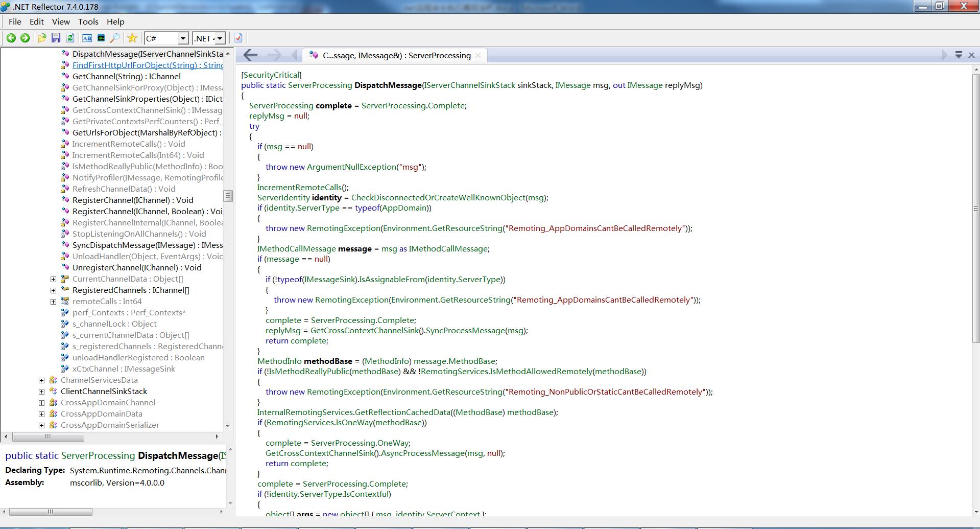The width and height of the screenshot is (980, 529).
Task: Select GetChannel(String) : IChannel in tree
Action: [127, 77]
